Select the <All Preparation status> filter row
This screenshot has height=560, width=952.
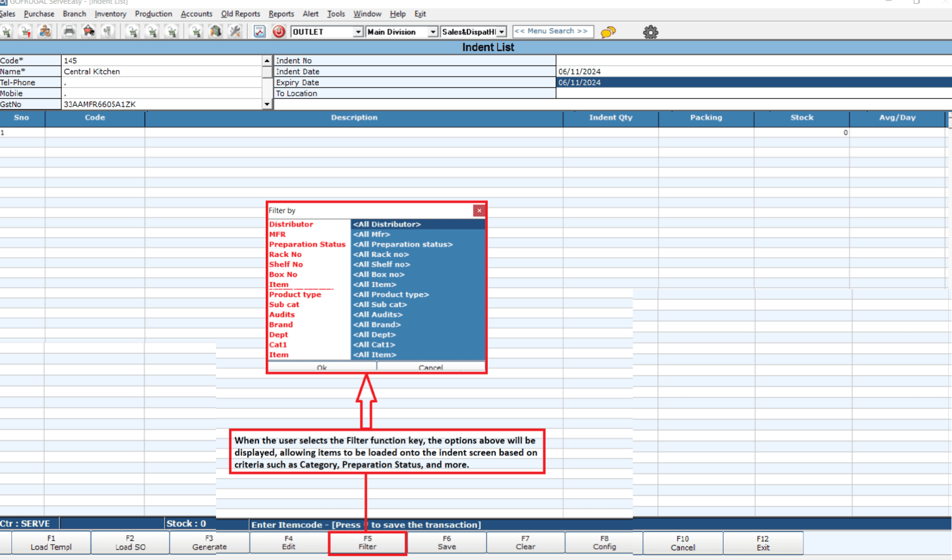(418, 244)
